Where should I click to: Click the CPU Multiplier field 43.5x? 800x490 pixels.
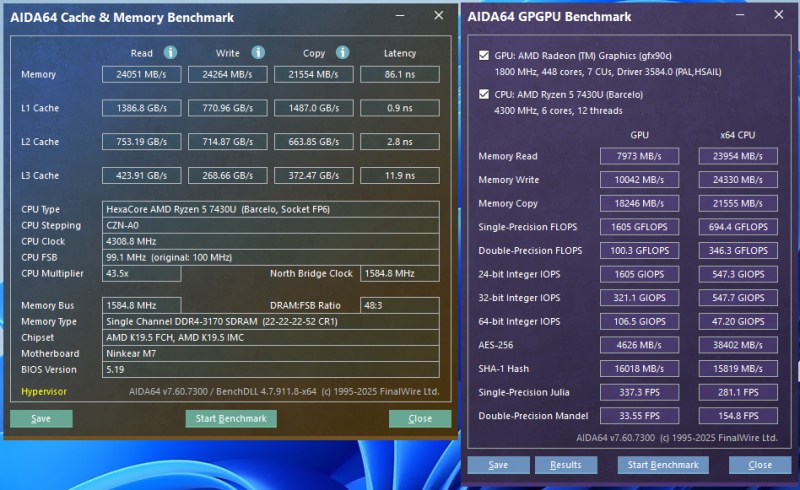click(141, 274)
